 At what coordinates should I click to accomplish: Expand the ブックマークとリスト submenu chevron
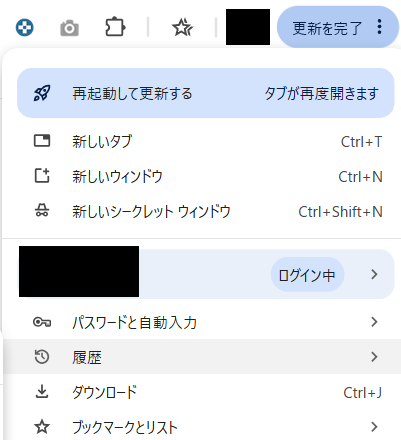[374, 427]
